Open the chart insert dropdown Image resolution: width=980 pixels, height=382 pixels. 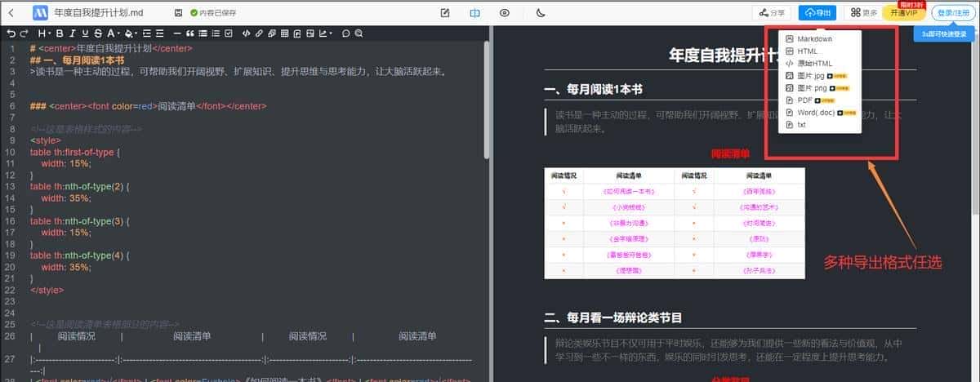(326, 33)
